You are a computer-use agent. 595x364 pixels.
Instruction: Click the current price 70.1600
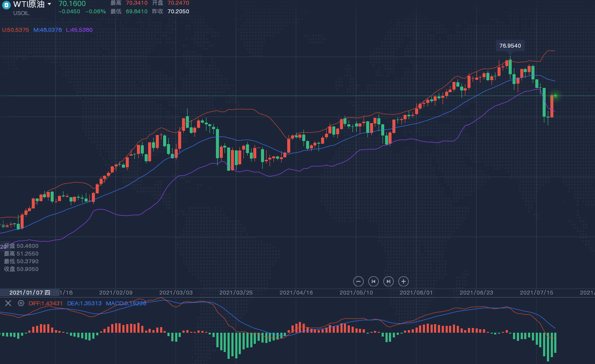coord(72,4)
